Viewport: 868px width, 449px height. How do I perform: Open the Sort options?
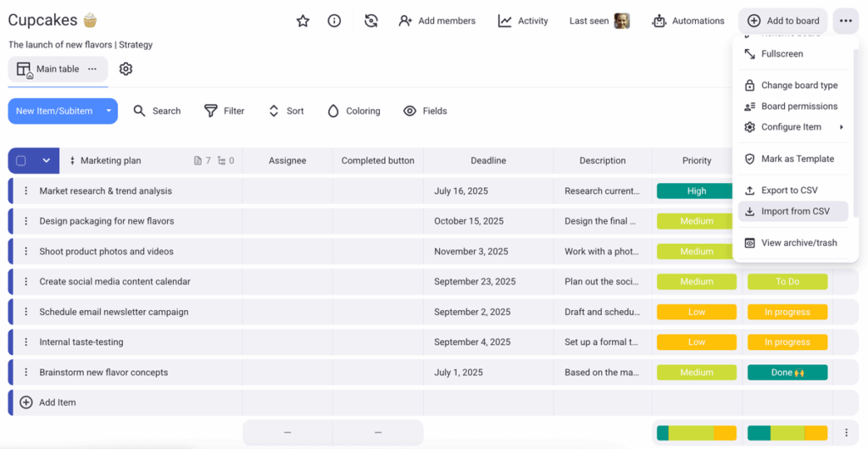click(286, 111)
